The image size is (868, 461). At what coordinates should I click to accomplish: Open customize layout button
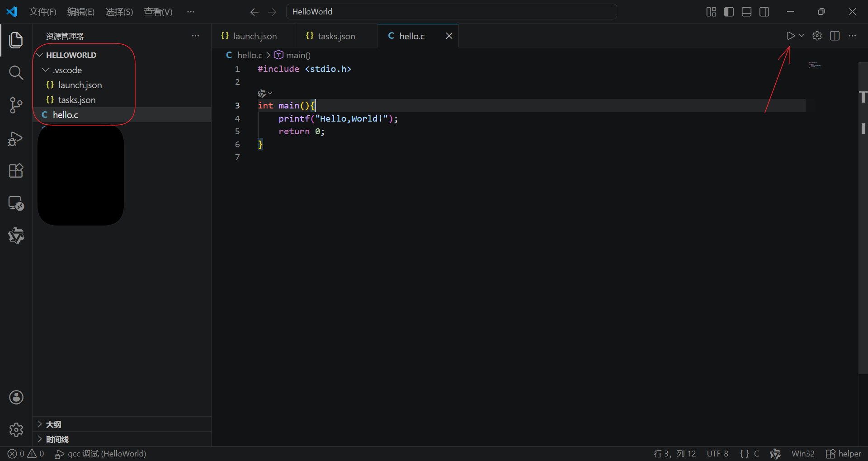click(x=711, y=12)
